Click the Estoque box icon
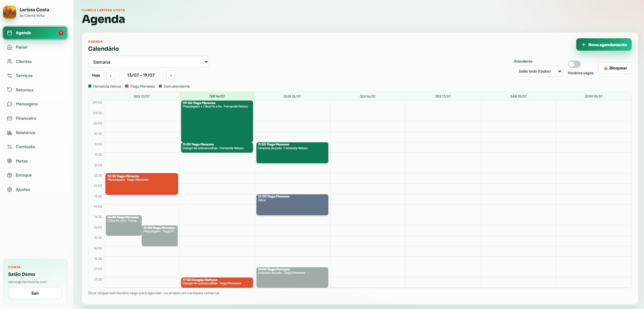This screenshot has height=309, width=644. coord(10,175)
